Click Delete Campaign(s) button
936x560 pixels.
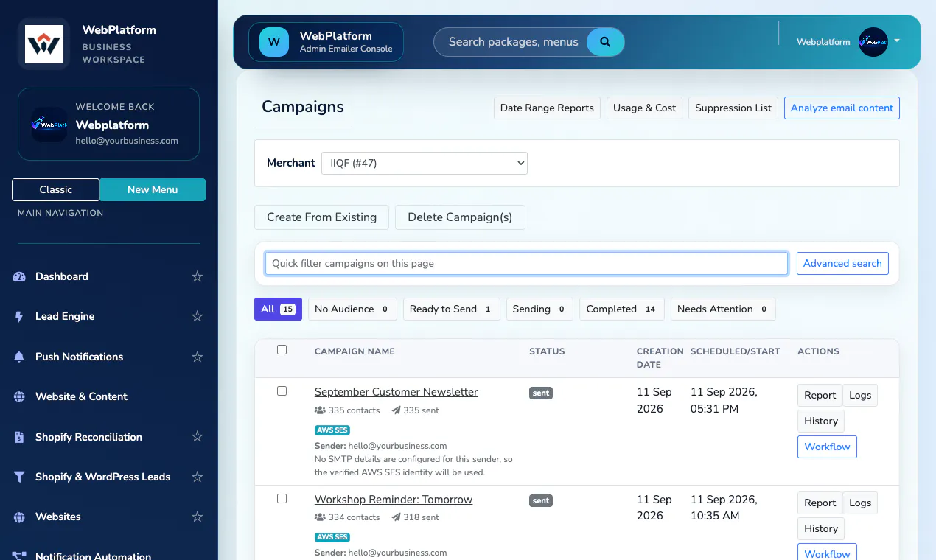(460, 217)
